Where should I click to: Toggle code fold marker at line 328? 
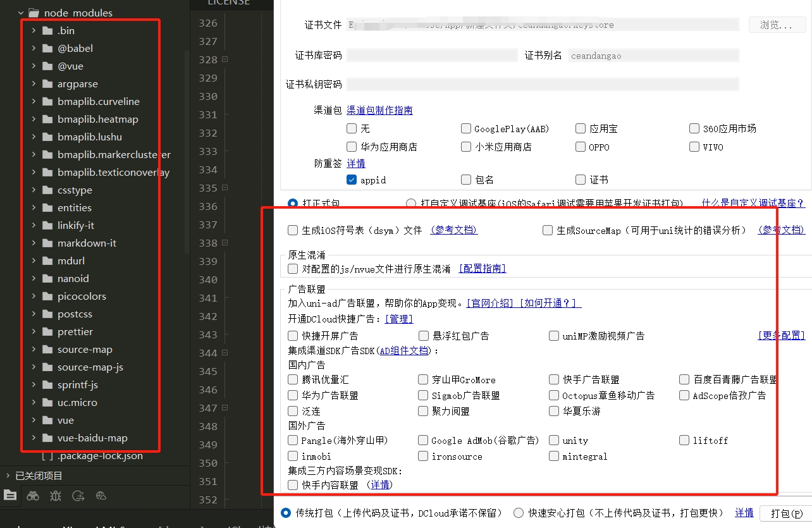point(225,59)
